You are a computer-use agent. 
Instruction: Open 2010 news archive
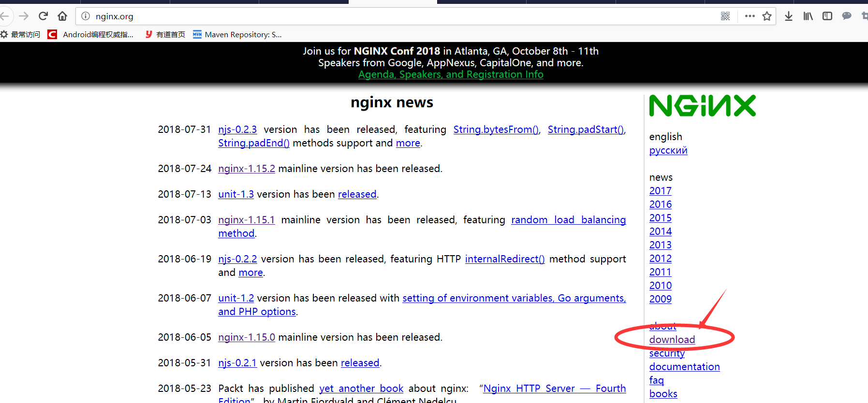661,286
